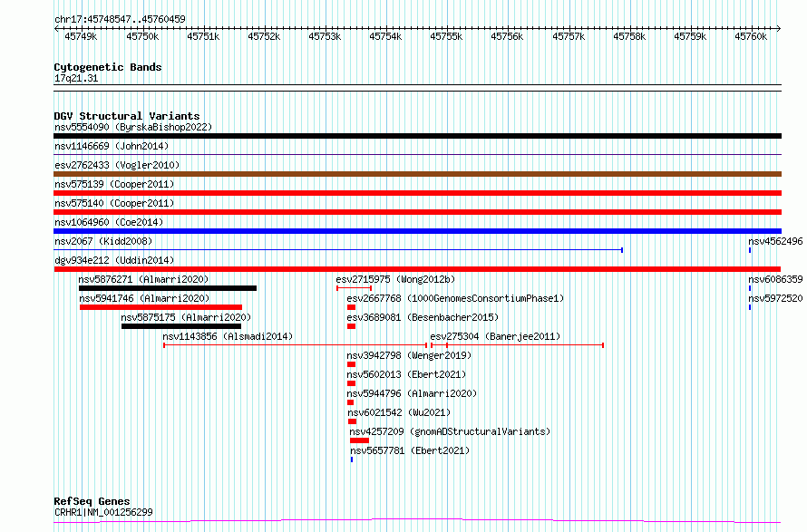Open esv2667768 (1000GenomesConsortiumPhase1) label

[x=455, y=298]
